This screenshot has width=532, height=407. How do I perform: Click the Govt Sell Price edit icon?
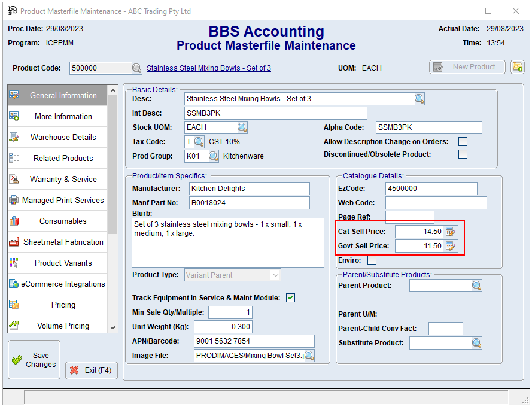451,246
